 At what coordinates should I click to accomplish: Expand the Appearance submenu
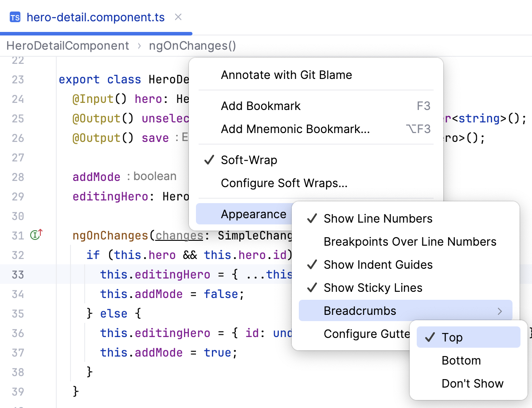(x=254, y=214)
